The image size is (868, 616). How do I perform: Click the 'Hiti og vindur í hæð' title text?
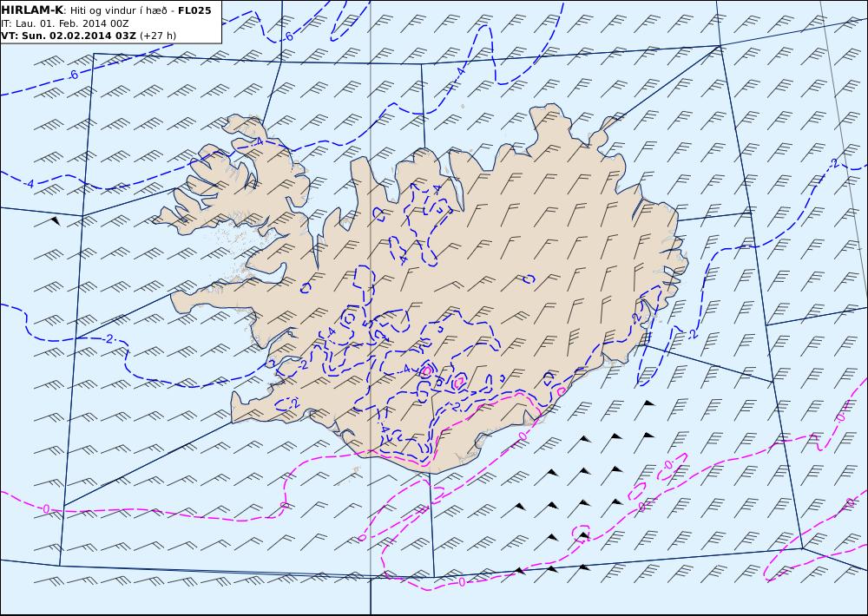pyautogui.click(x=118, y=11)
